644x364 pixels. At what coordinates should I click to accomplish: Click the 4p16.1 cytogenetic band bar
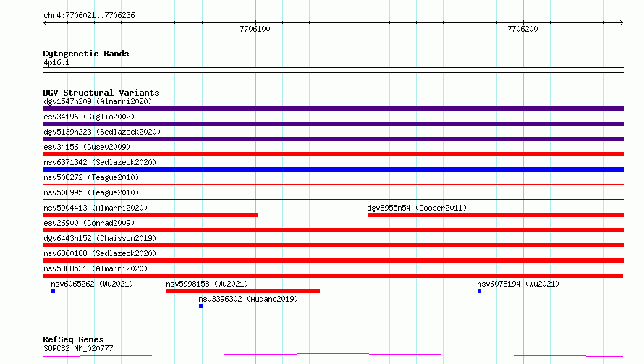pos(333,70)
